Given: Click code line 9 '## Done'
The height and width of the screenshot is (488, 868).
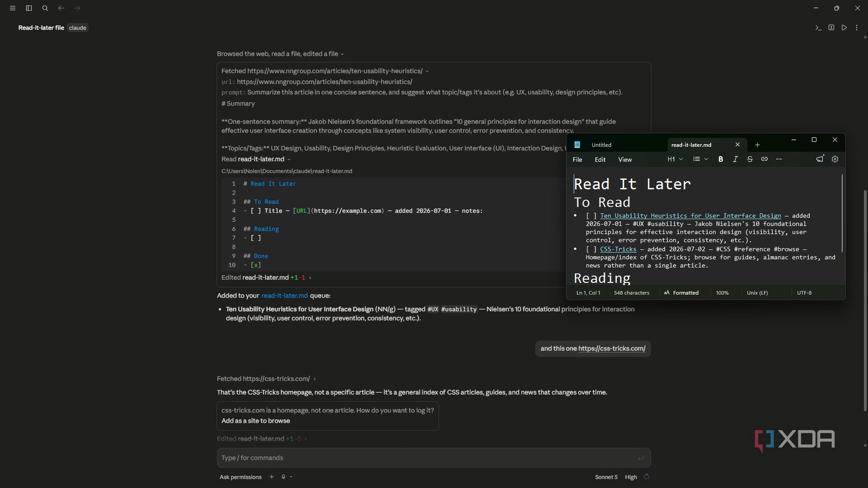Looking at the screenshot, I should pyautogui.click(x=256, y=256).
